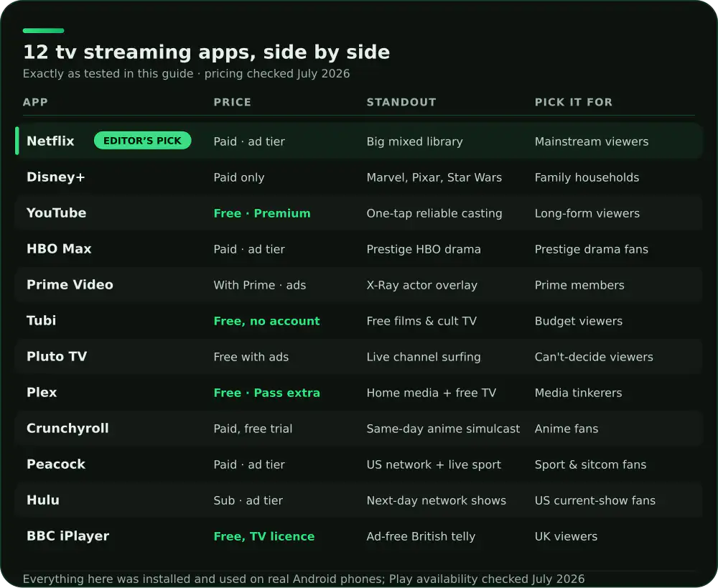The height and width of the screenshot is (588, 718).
Task: Click the 'Exactly as tested' subtitle
Action: pyautogui.click(x=186, y=74)
